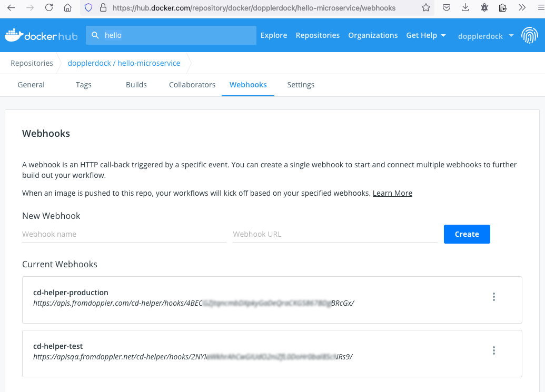Focus the Webhook URL field

coord(335,234)
